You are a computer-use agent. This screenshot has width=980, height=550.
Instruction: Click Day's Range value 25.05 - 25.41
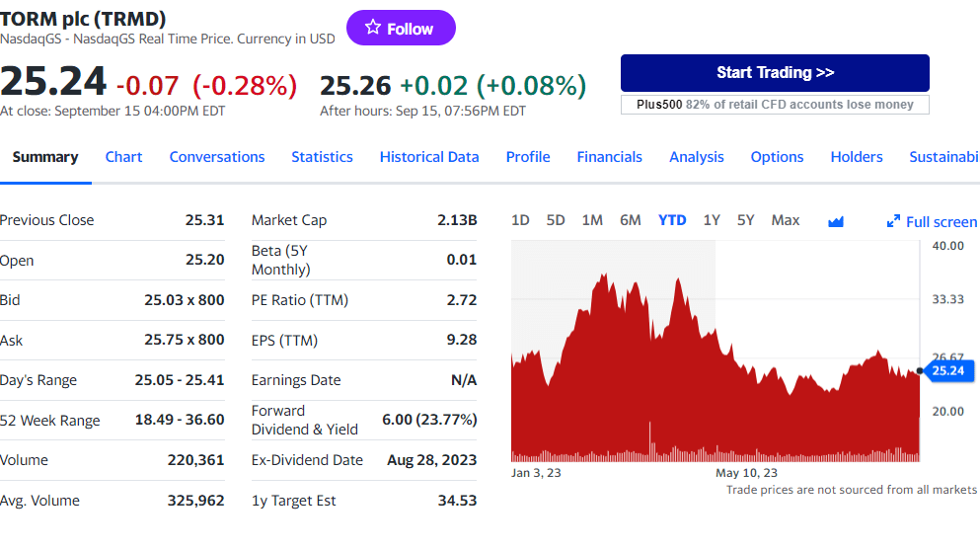180,380
